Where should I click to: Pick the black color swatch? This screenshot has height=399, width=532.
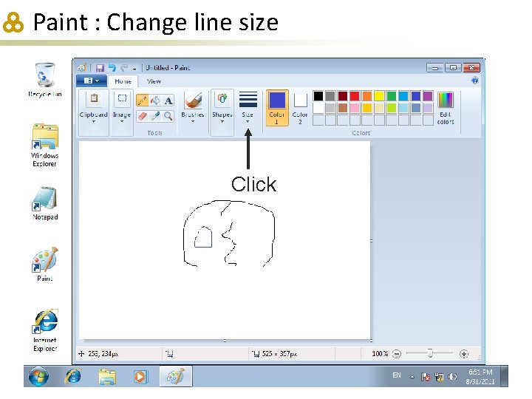click(318, 96)
